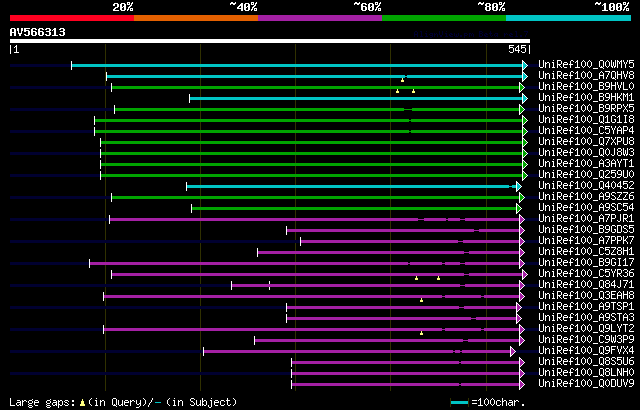Click the white query sequence bar
The image size is (640, 410).
(270, 41)
